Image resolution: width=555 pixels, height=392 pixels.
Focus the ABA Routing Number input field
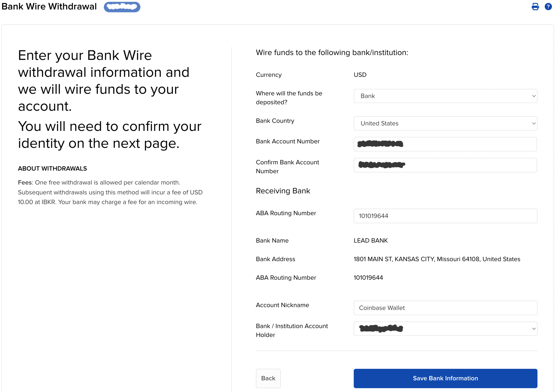coord(445,216)
